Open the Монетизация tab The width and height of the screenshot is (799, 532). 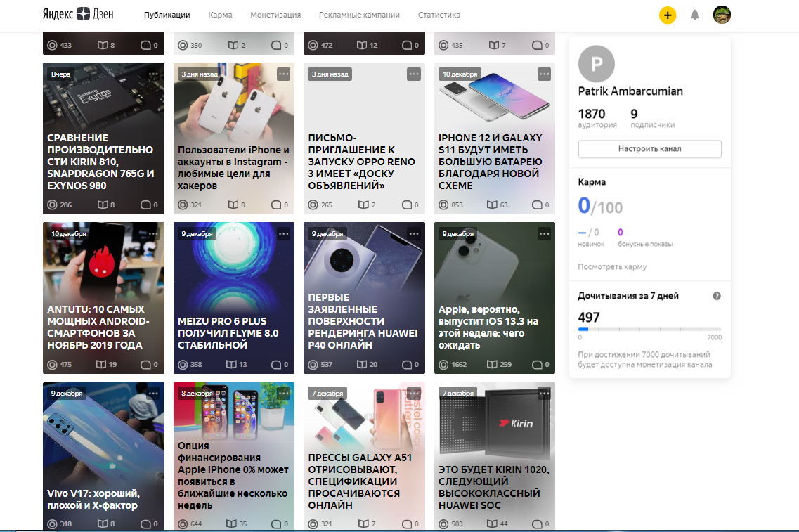pos(275,15)
